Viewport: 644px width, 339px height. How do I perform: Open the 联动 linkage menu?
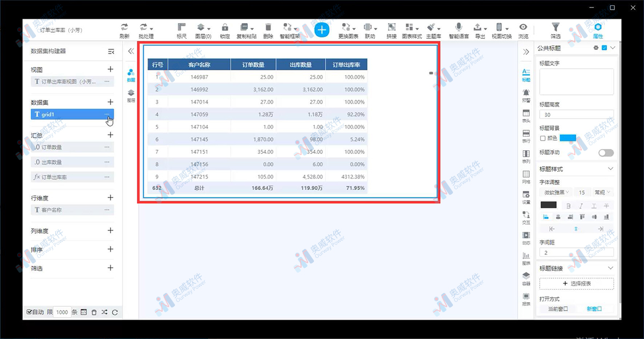point(370,31)
